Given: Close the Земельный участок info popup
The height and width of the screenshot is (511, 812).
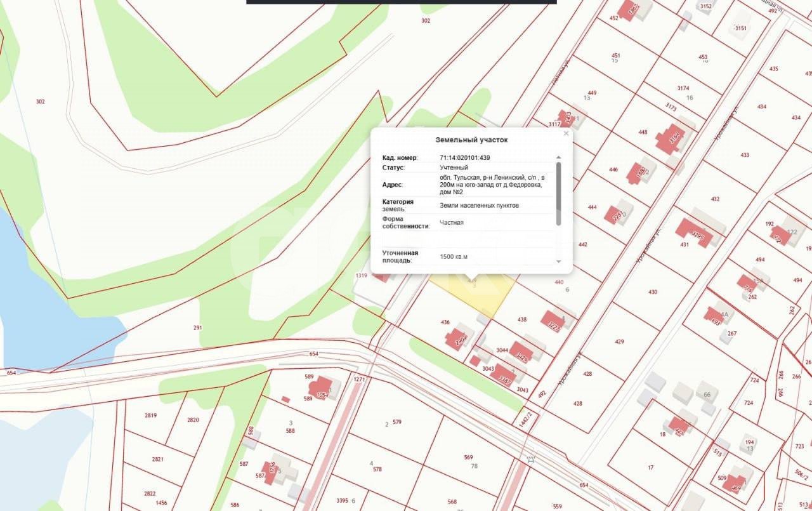Looking at the screenshot, I should click(x=566, y=134).
